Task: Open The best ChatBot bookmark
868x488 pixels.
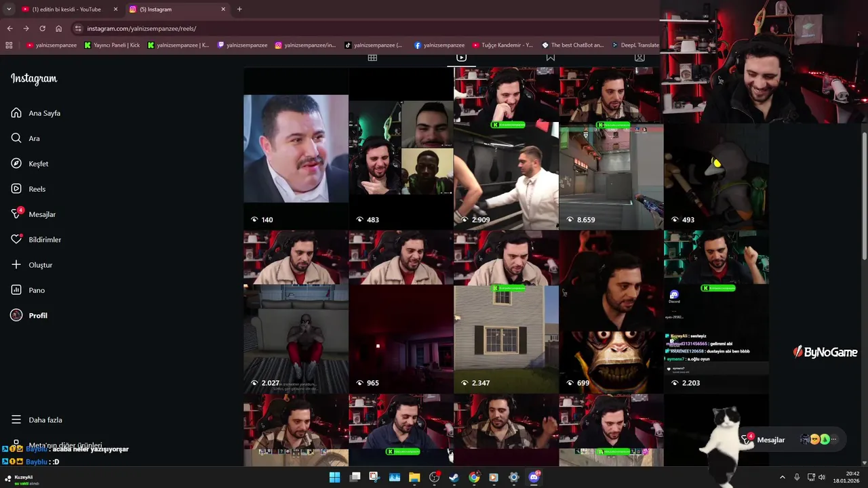Action: point(573,45)
